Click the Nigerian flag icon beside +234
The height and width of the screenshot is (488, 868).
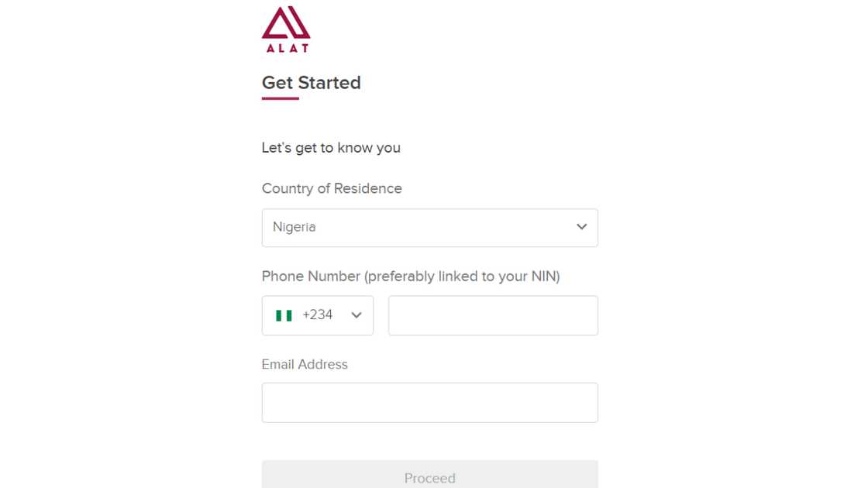coord(284,315)
